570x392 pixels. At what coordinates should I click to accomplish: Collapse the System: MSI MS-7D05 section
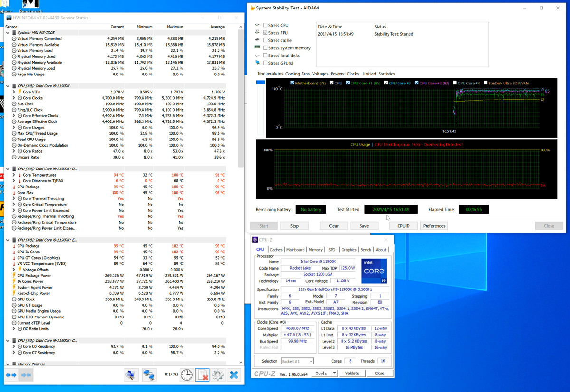pyautogui.click(x=7, y=33)
